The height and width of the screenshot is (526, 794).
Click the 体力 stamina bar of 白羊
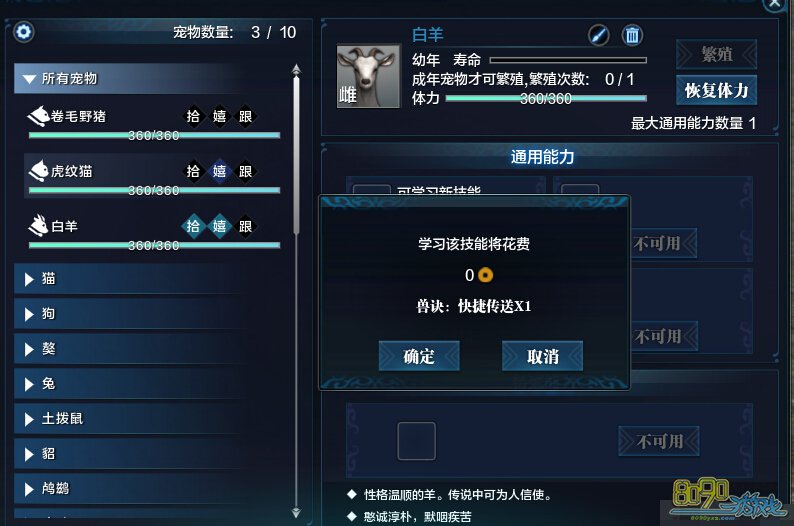pyautogui.click(x=546, y=98)
